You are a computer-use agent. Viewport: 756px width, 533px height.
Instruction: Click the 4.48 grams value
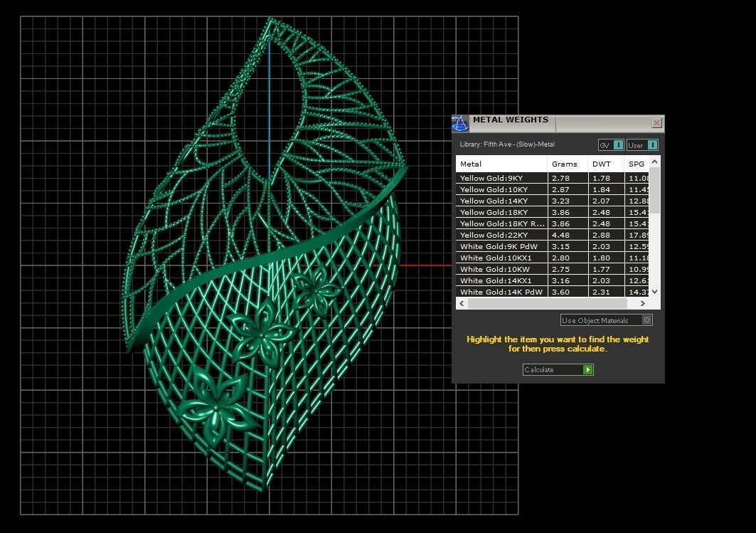pyautogui.click(x=560, y=235)
